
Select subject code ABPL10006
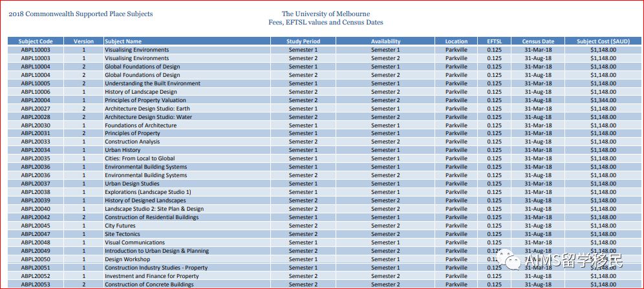point(36,92)
